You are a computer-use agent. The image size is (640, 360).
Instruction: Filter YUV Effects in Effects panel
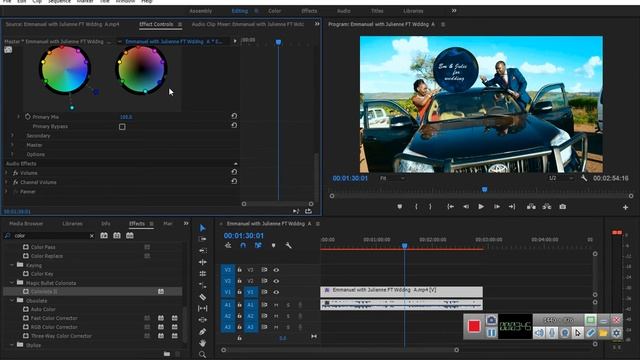point(130,236)
